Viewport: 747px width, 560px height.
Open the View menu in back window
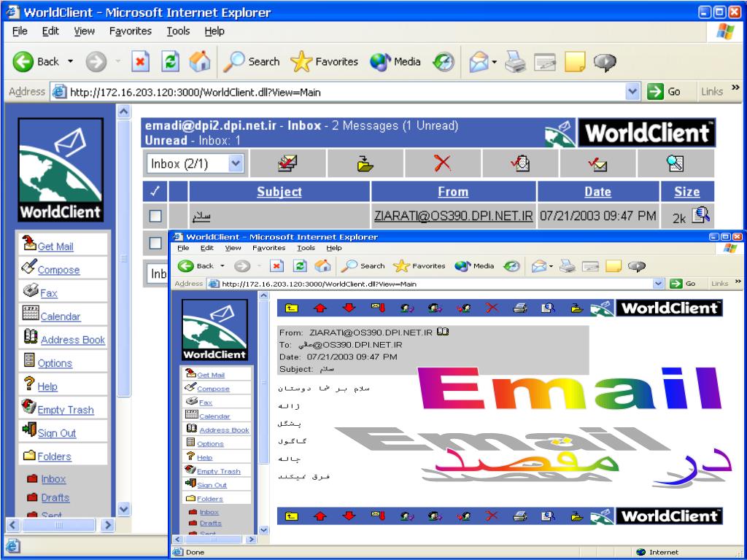(84, 31)
